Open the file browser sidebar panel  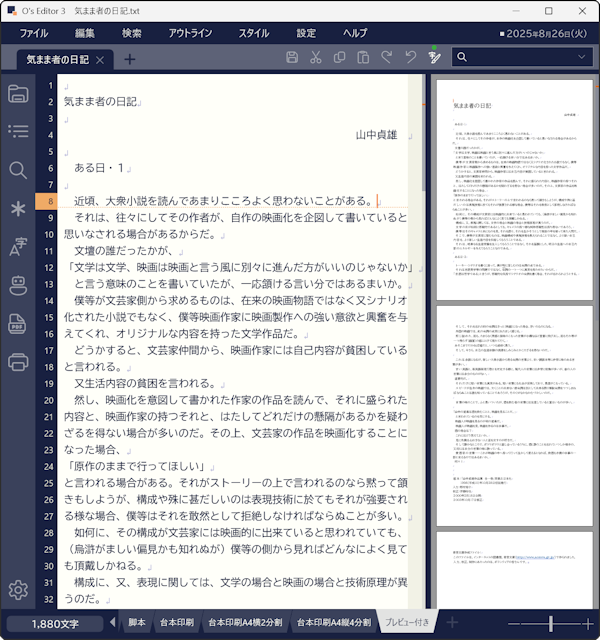click(x=18, y=94)
